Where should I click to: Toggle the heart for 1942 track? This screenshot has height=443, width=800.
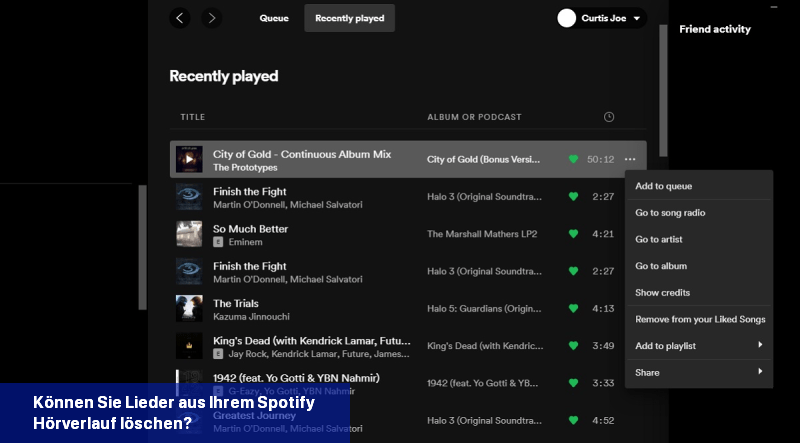point(573,383)
